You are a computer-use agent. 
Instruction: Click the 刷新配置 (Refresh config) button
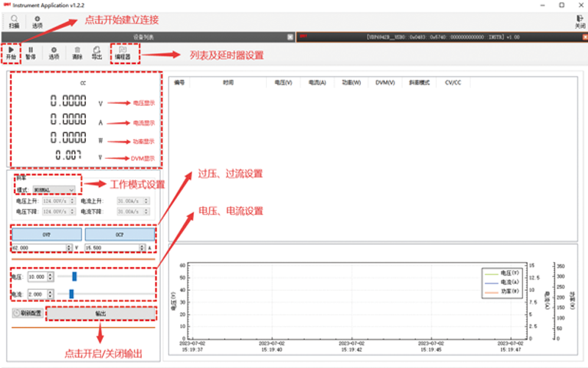[x=26, y=314]
